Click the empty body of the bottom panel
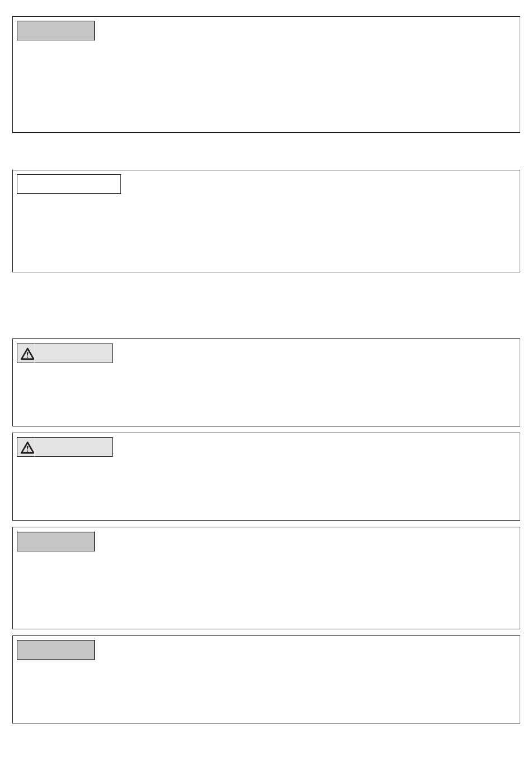532x775 pixels. 266,691
